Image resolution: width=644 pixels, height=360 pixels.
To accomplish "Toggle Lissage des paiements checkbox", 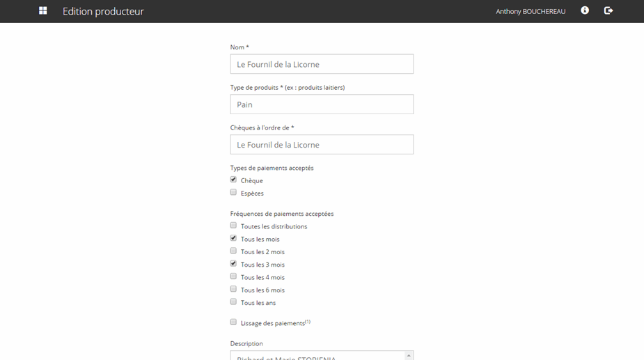I will [x=234, y=322].
